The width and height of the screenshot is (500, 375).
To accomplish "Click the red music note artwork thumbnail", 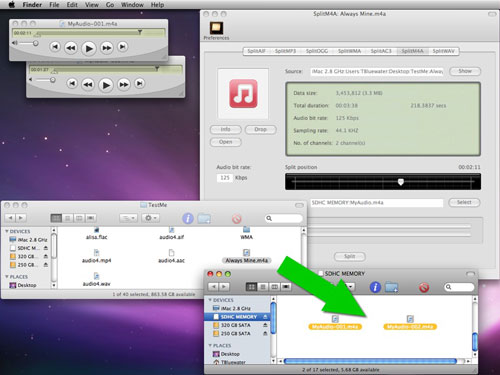I will 243,94.
